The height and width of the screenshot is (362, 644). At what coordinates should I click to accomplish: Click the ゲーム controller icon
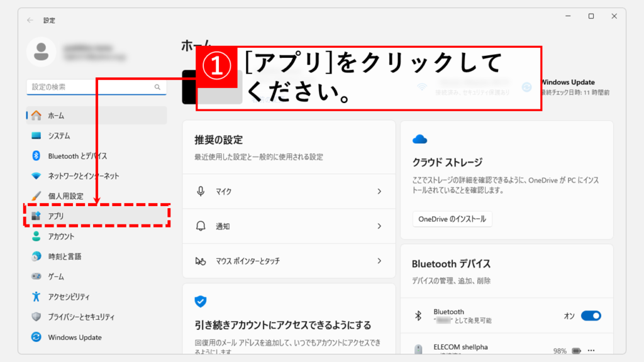tap(36, 277)
